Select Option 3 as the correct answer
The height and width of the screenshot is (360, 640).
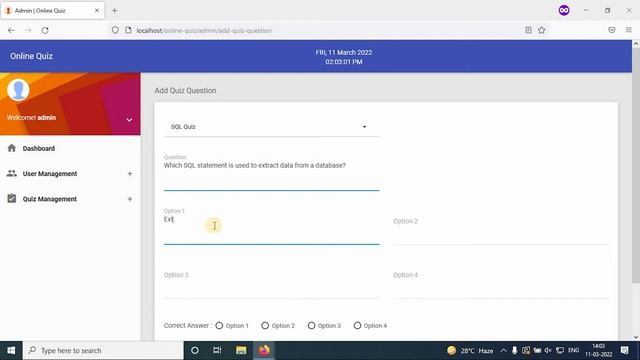pos(311,325)
